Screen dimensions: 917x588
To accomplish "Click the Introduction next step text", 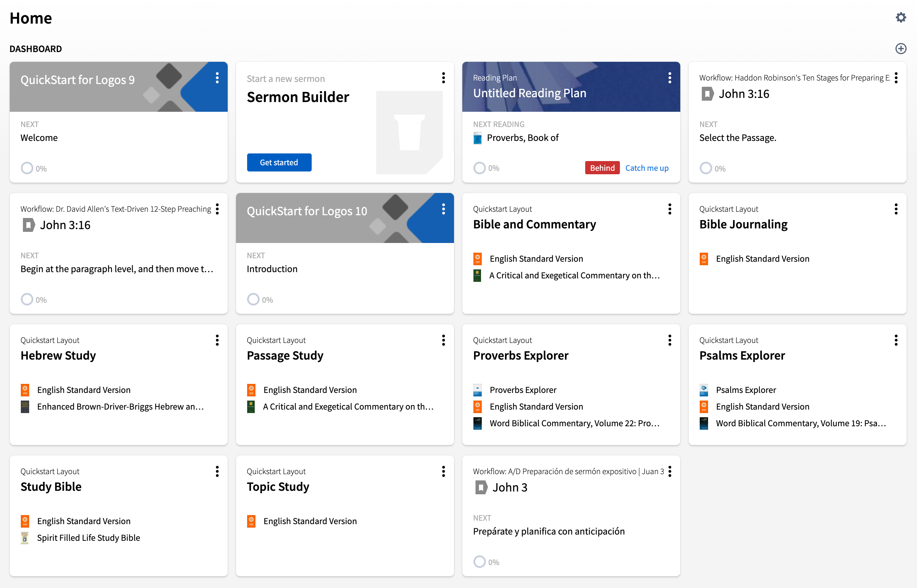I will [272, 269].
